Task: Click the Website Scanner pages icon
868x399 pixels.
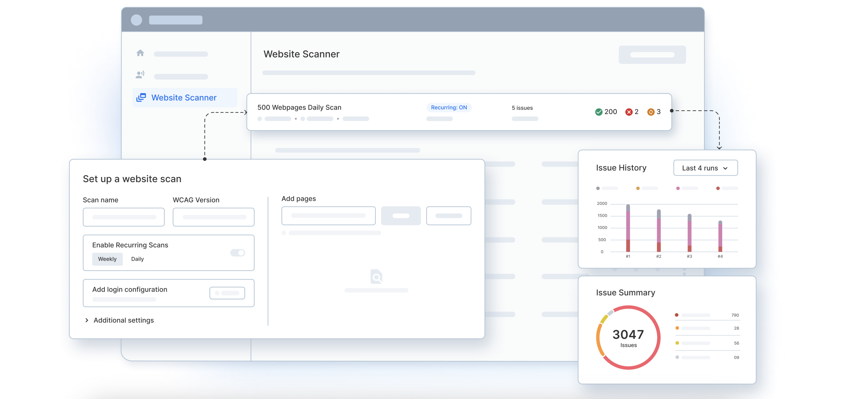Action: point(141,97)
